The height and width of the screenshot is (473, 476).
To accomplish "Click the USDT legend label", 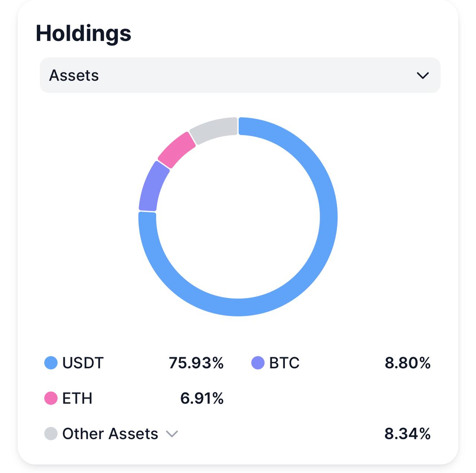I will (x=83, y=363).
